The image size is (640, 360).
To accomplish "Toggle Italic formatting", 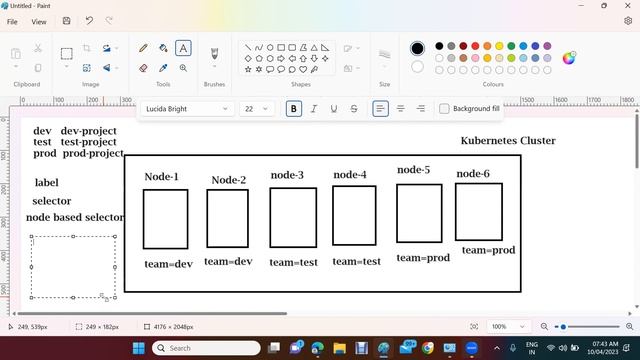I will (313, 109).
